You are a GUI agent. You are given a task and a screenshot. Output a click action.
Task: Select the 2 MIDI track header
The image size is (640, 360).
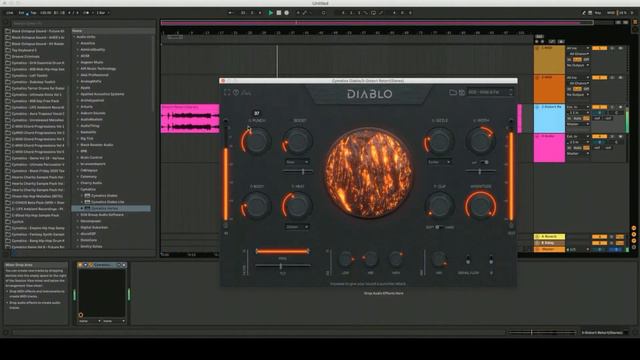coord(549,89)
